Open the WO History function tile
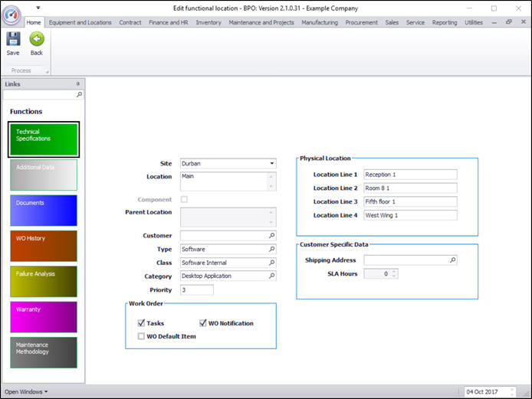This screenshot has width=532, height=399. click(44, 246)
